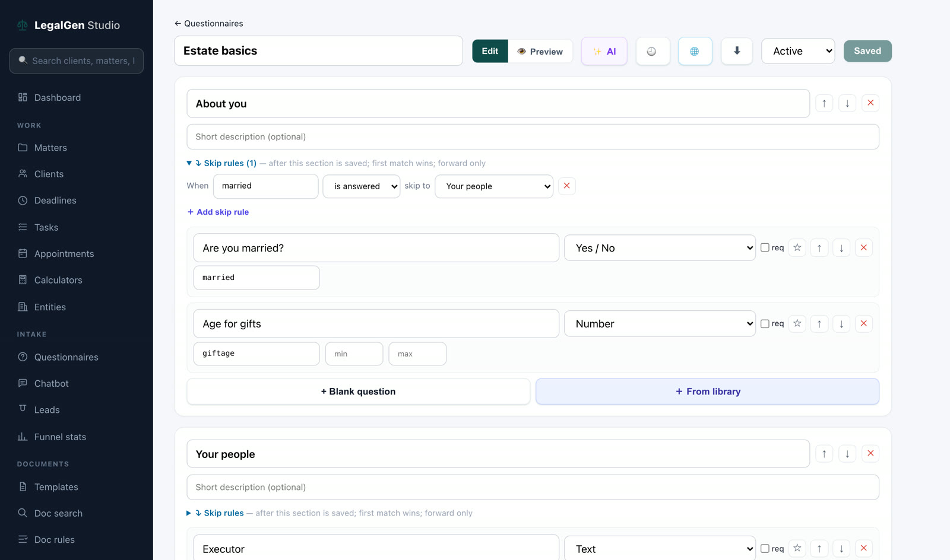950x560 pixels.
Task: Expand Skip rules in Your people
Action: [x=215, y=513]
